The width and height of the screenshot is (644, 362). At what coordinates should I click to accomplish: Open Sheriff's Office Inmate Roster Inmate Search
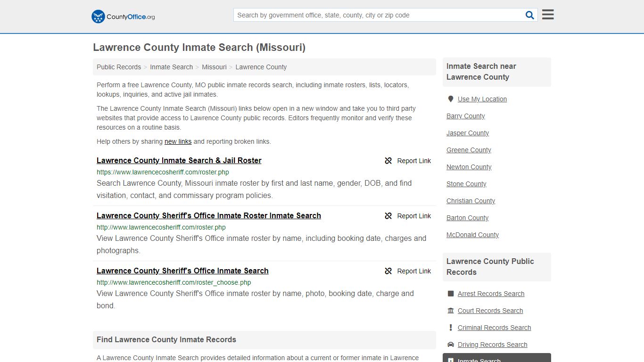pyautogui.click(x=209, y=215)
